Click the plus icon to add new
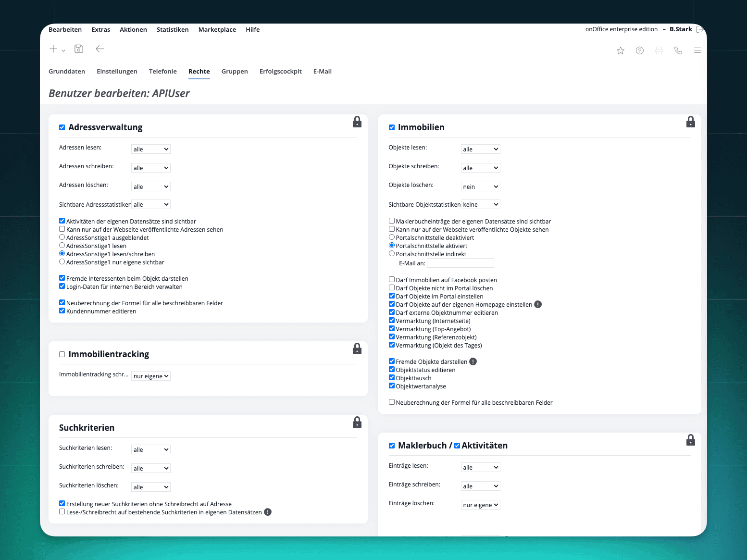 pyautogui.click(x=53, y=49)
